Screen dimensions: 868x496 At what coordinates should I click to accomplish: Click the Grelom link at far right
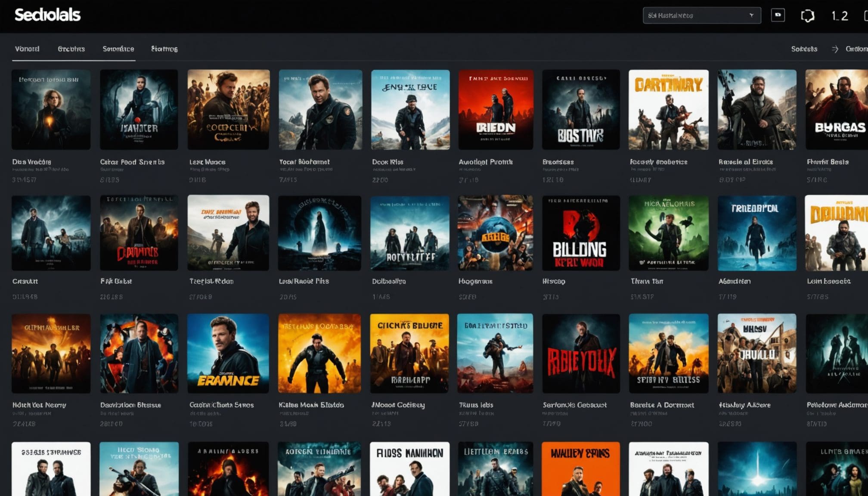[x=856, y=49]
